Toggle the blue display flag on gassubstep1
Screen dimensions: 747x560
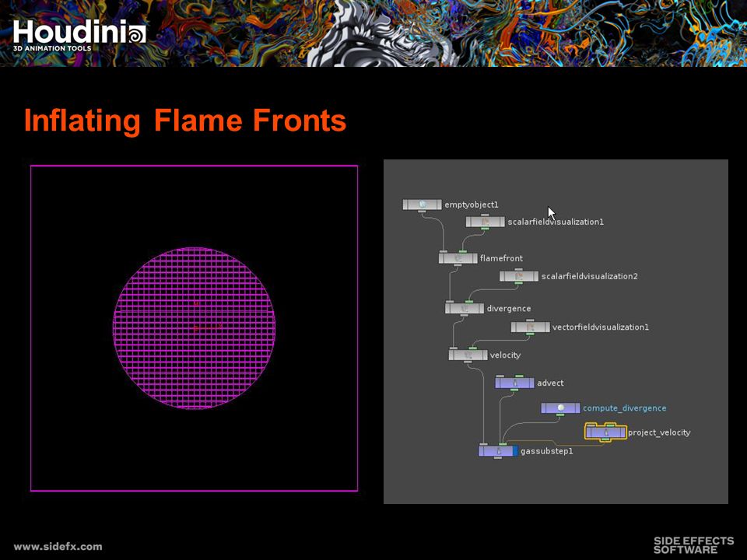(515, 451)
